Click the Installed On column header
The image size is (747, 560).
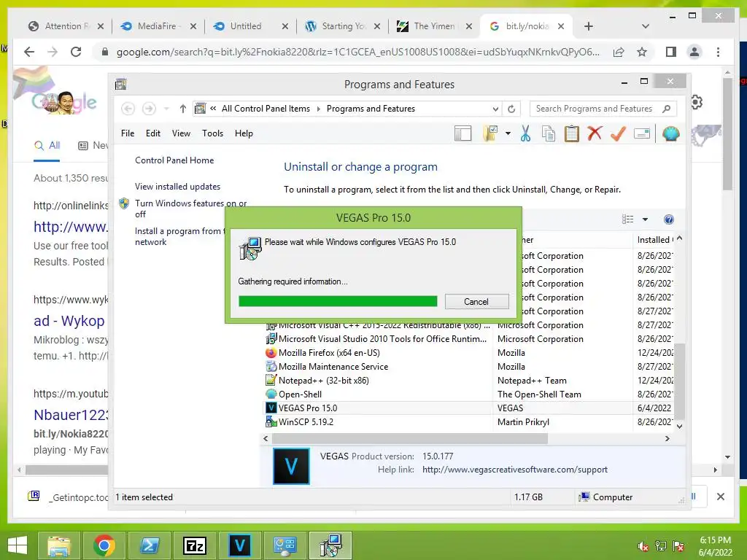click(x=654, y=240)
